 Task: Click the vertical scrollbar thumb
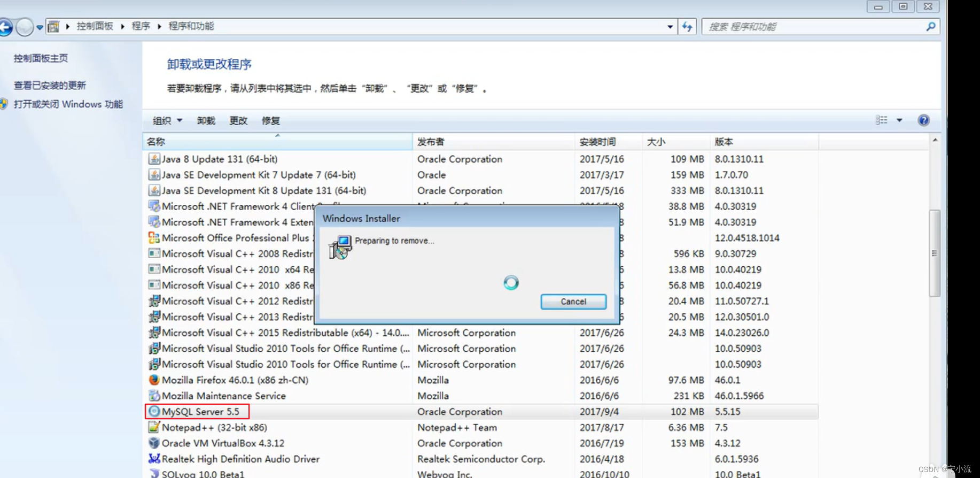pos(935,253)
